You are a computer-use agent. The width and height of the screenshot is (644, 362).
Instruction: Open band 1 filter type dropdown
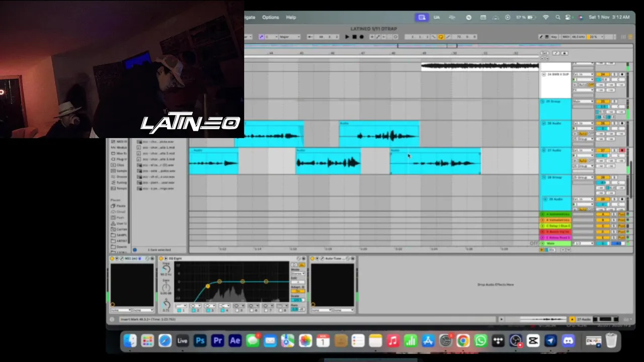click(182, 306)
